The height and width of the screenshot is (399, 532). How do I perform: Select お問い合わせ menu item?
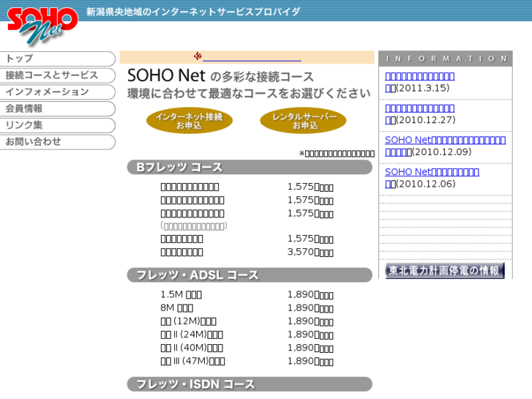click(57, 142)
